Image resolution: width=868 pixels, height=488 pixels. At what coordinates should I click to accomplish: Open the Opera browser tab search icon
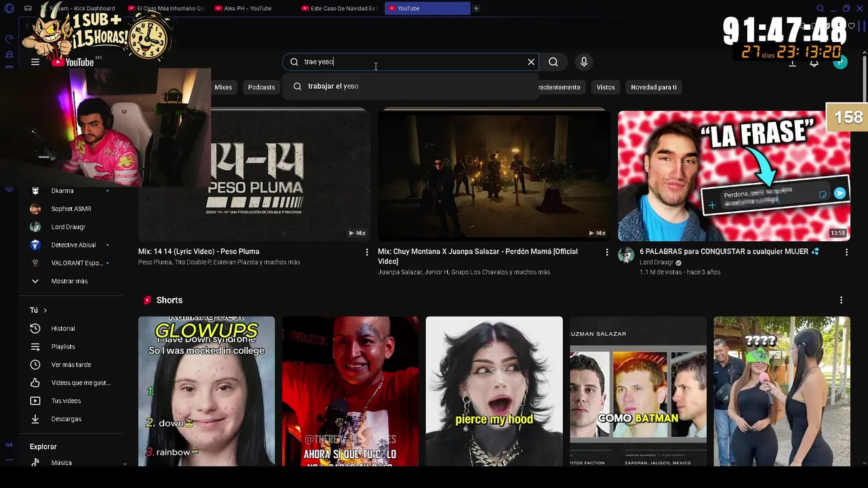[x=820, y=8]
